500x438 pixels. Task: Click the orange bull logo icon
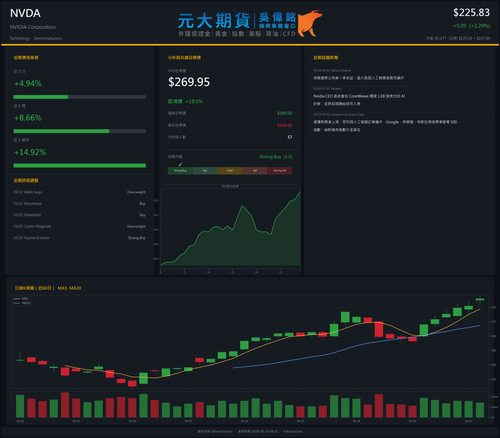pos(309,23)
